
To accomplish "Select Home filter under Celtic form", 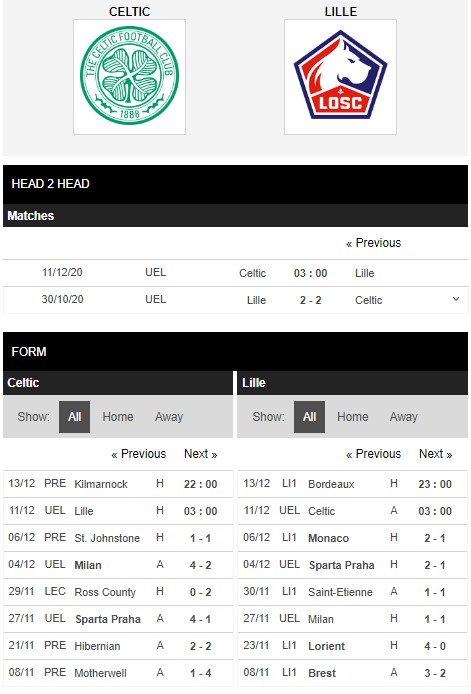I will pyautogui.click(x=118, y=417).
